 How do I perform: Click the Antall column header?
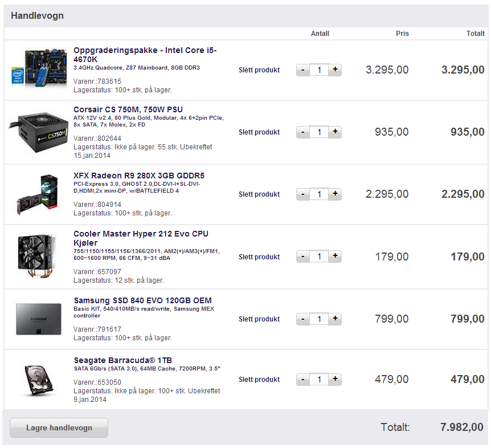320,34
